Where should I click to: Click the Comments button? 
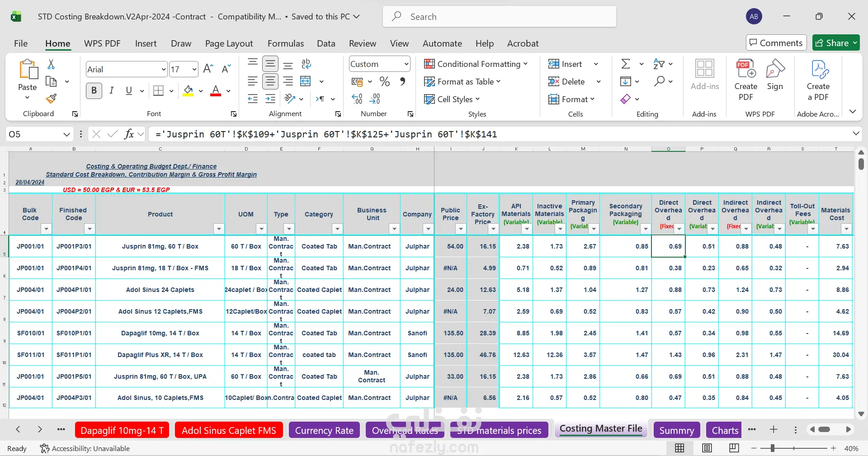(x=776, y=43)
